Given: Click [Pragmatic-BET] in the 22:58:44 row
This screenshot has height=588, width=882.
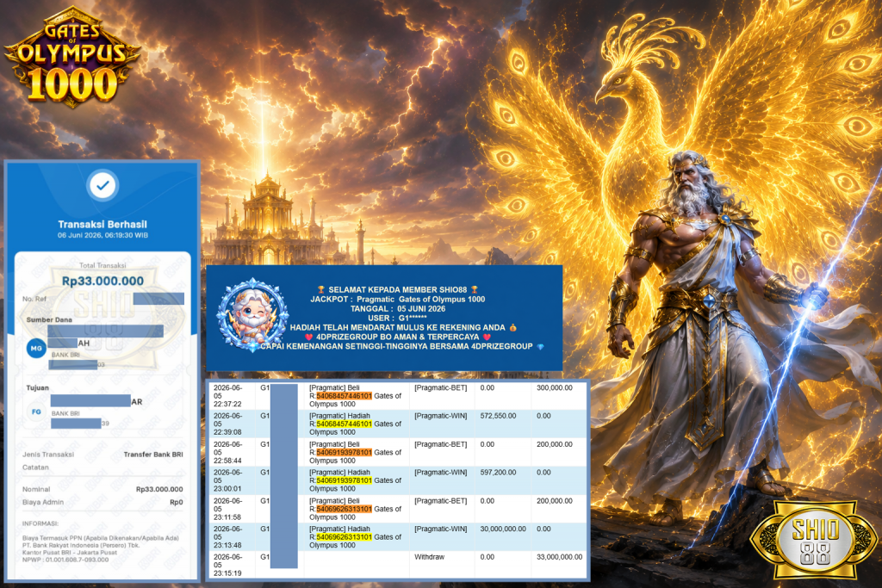Looking at the screenshot, I should 440,444.
